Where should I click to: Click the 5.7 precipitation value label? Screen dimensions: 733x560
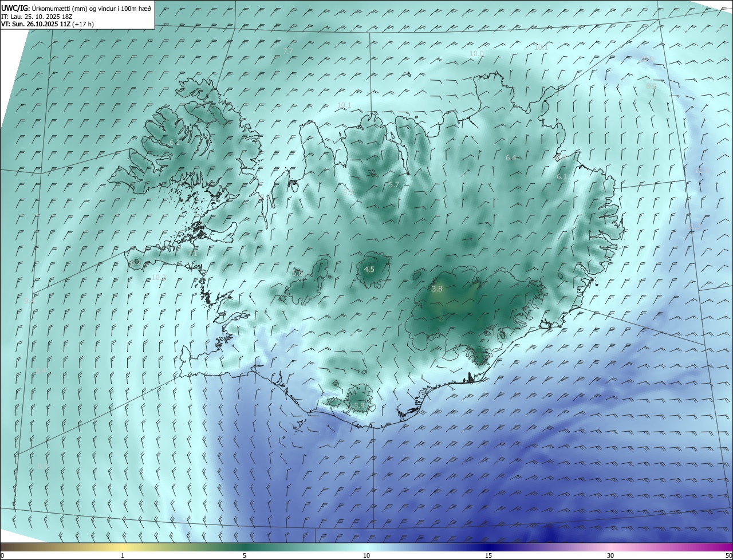[394, 184]
